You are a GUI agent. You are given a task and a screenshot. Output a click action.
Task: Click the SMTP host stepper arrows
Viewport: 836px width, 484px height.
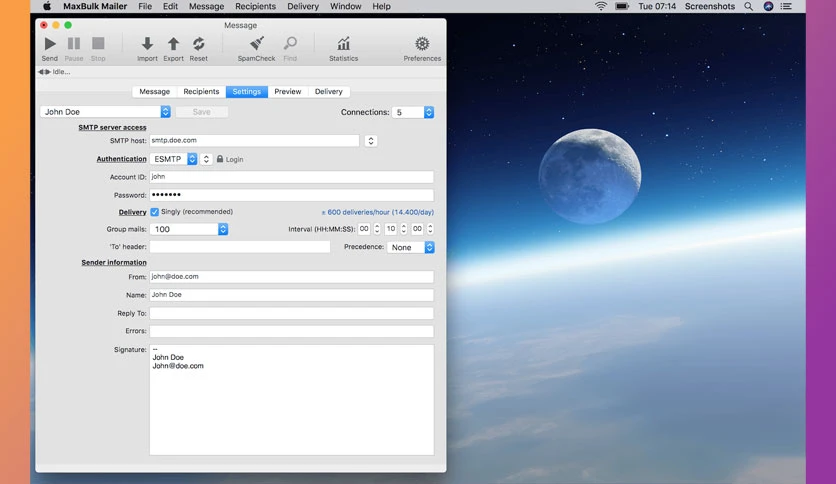click(371, 141)
